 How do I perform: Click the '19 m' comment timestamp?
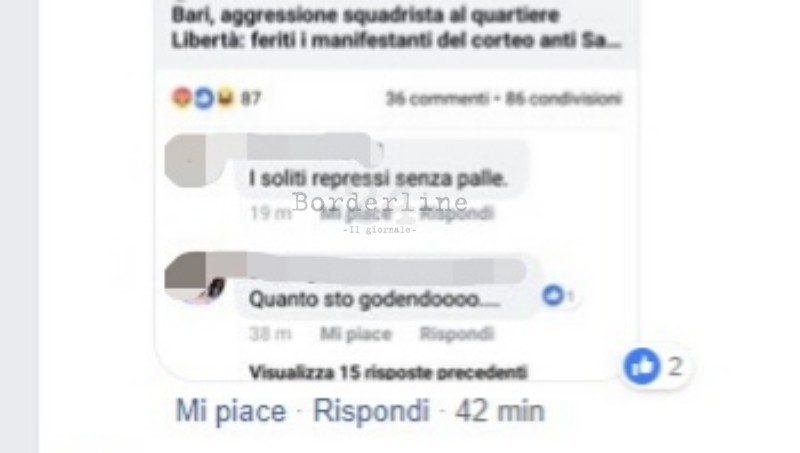(270, 213)
